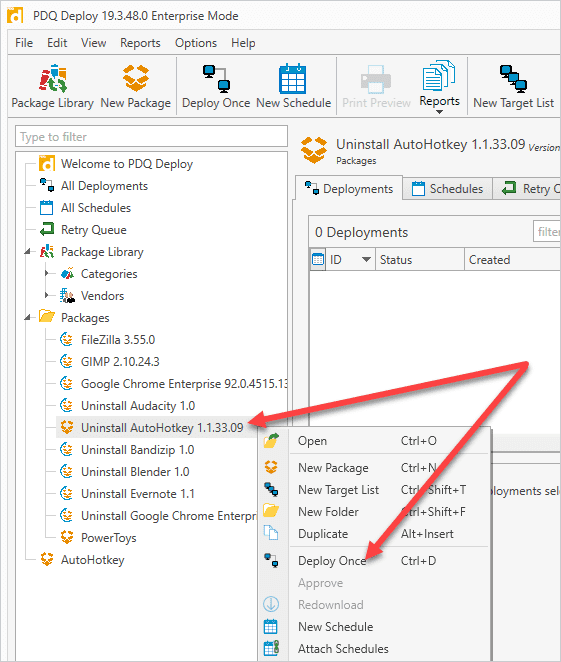
Task: Select FileZilla 3.55.0 package
Action: click(118, 339)
